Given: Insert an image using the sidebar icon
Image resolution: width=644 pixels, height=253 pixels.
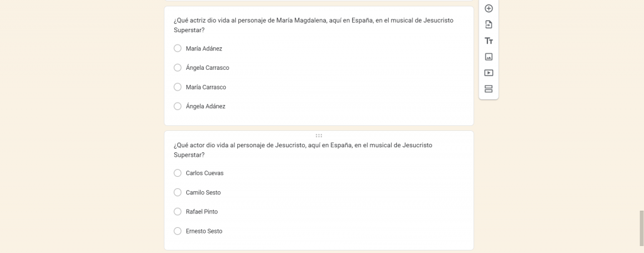Looking at the screenshot, I should coord(489,57).
